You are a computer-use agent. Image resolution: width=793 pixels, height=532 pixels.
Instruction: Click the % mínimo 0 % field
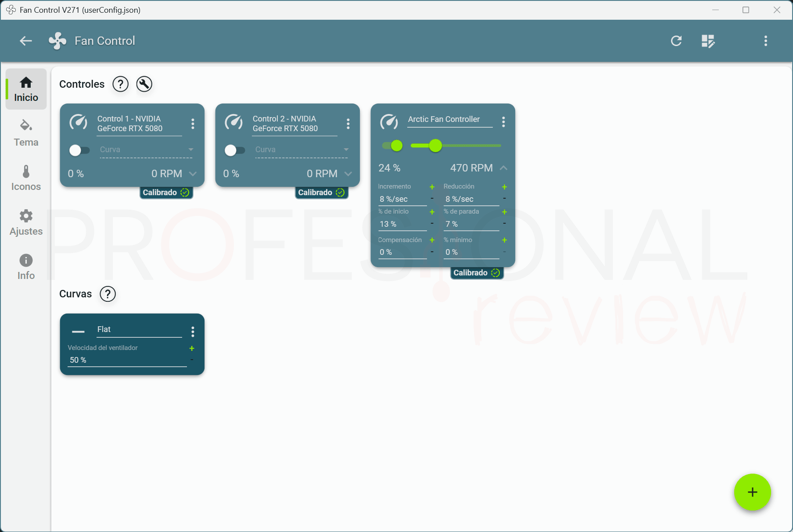471,252
